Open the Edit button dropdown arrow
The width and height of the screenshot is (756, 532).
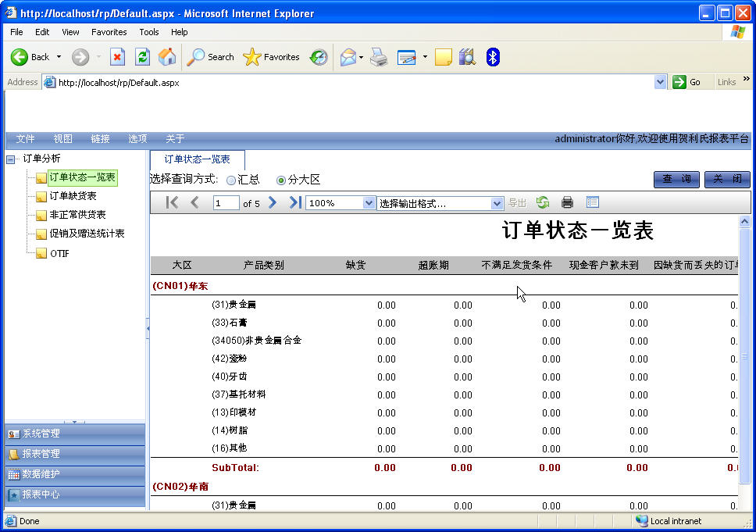(x=425, y=57)
